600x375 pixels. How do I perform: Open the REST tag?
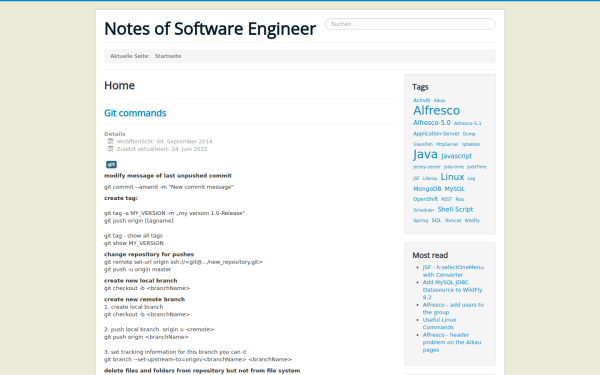click(x=447, y=199)
